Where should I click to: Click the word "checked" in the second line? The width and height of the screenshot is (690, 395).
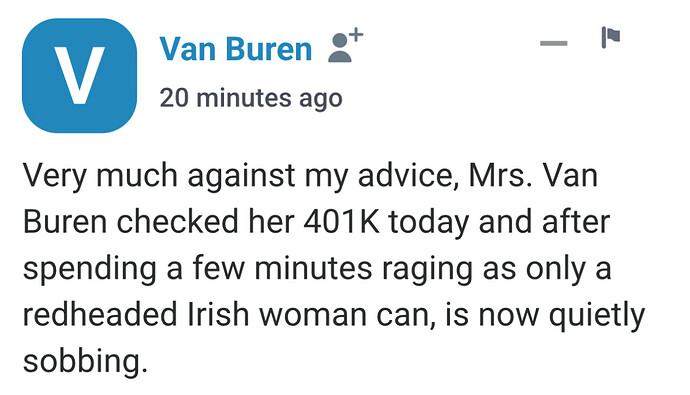pyautogui.click(x=177, y=222)
